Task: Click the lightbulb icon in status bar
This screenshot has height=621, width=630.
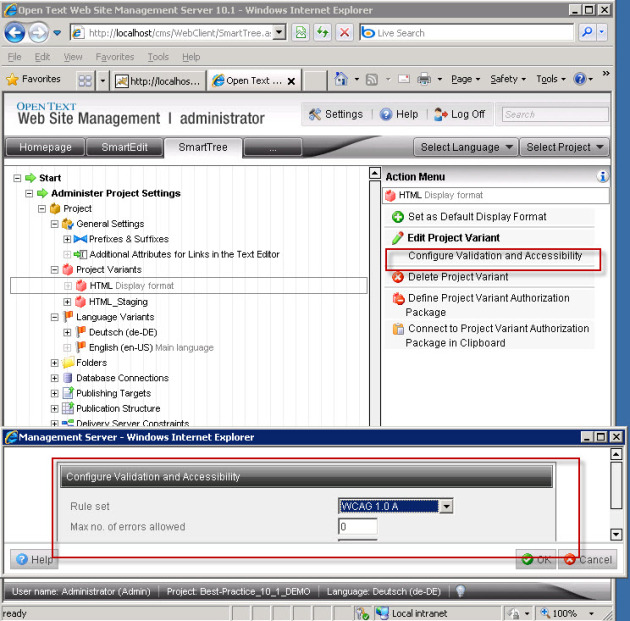Action: (x=460, y=590)
